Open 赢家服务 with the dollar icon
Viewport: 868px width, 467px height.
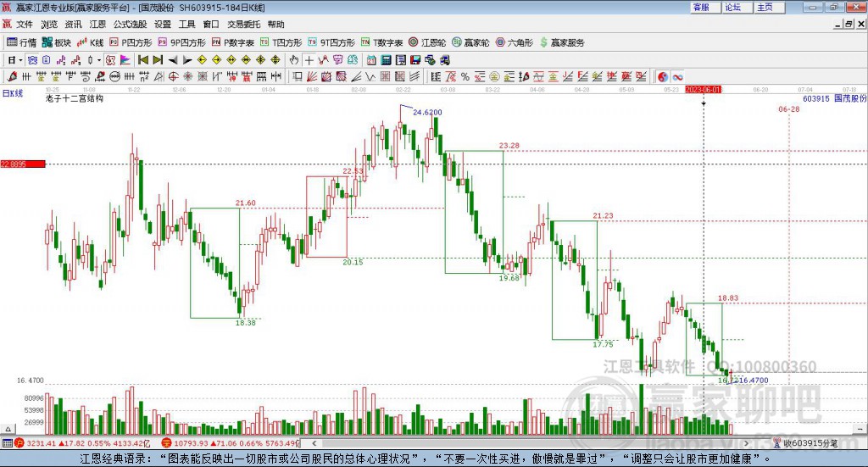point(562,42)
